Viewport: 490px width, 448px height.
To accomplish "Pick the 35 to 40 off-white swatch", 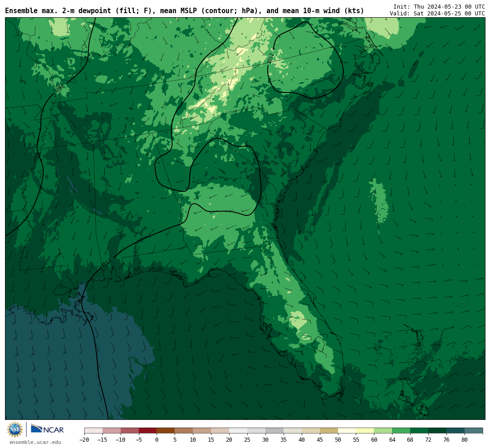I will click(293, 431).
